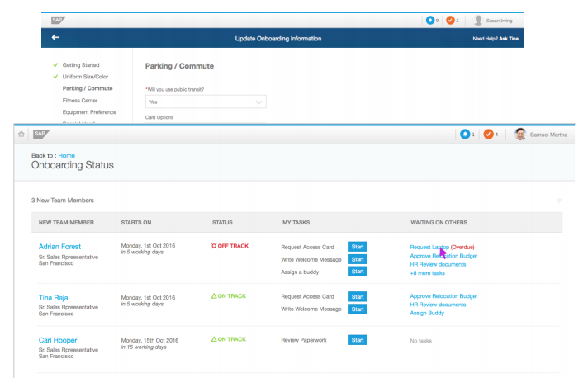The image size is (588, 378).
Task: Open Susan Irving's notification bell in top window
Action: pyautogui.click(x=430, y=20)
